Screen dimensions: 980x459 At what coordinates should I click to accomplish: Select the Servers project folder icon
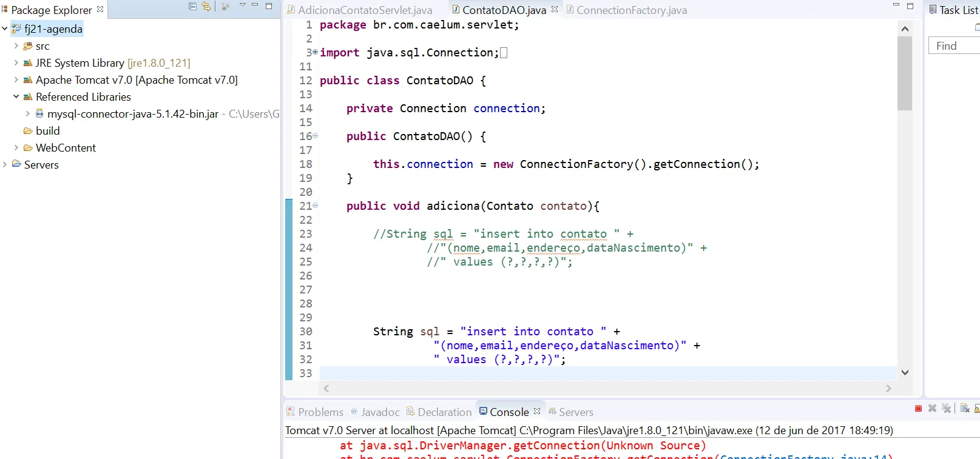tap(16, 164)
